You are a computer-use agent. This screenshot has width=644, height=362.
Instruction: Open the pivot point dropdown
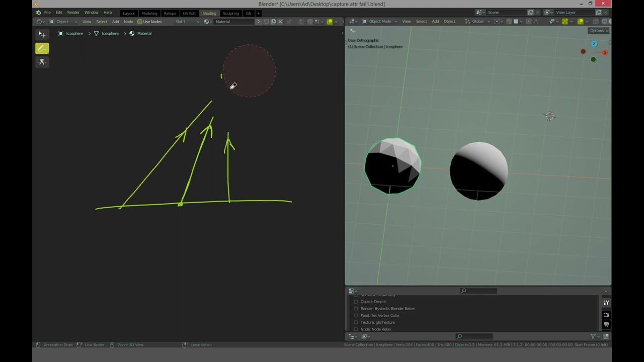coord(499,22)
